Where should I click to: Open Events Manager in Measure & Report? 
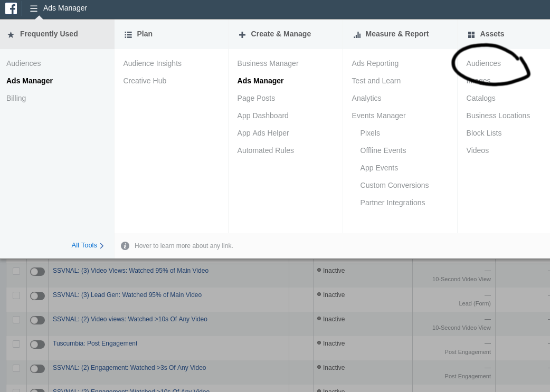pyautogui.click(x=378, y=116)
